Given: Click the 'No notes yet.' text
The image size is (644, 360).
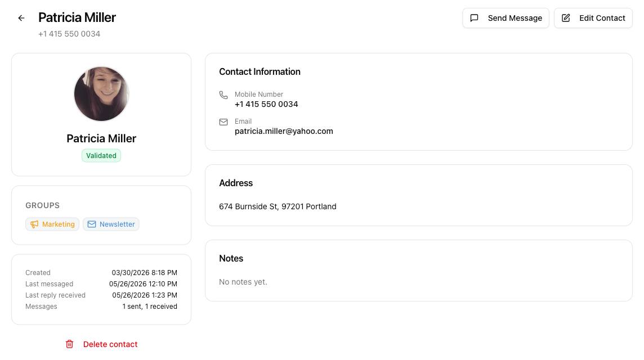Looking at the screenshot, I should pyautogui.click(x=243, y=282).
